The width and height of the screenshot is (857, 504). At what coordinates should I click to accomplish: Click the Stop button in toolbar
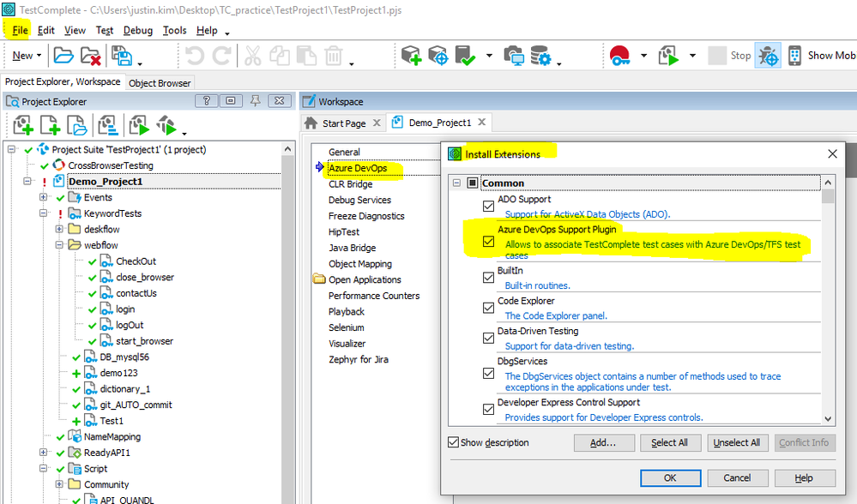(729, 56)
